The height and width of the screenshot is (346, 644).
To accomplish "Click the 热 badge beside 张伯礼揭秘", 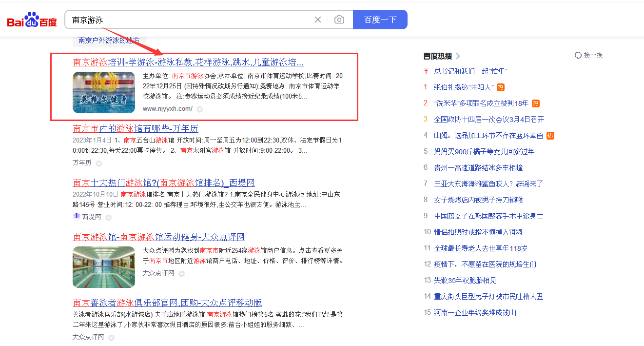I will 501,87.
